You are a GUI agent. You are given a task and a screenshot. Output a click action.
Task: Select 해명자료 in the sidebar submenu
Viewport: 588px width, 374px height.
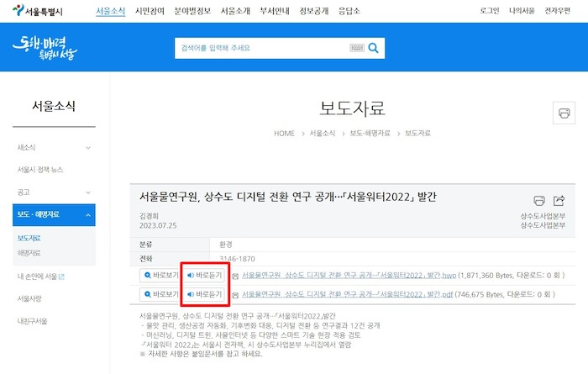tap(29, 252)
